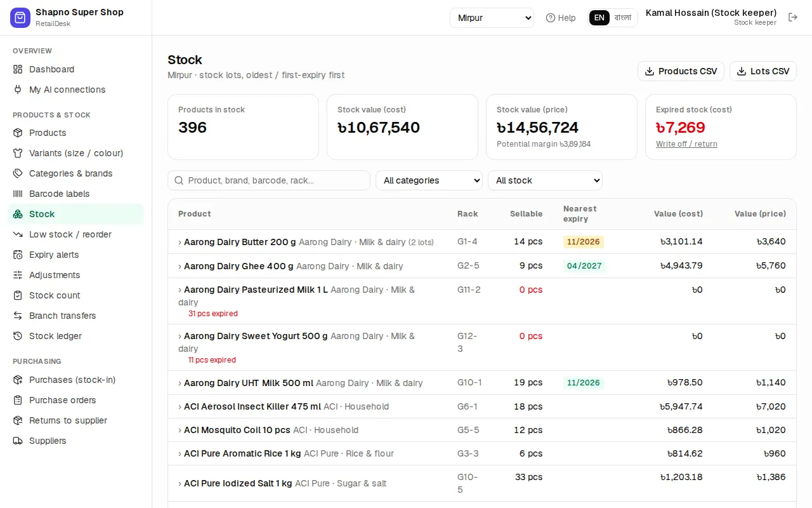
Task: Click the Adjustments sliders icon
Action: coord(18,275)
